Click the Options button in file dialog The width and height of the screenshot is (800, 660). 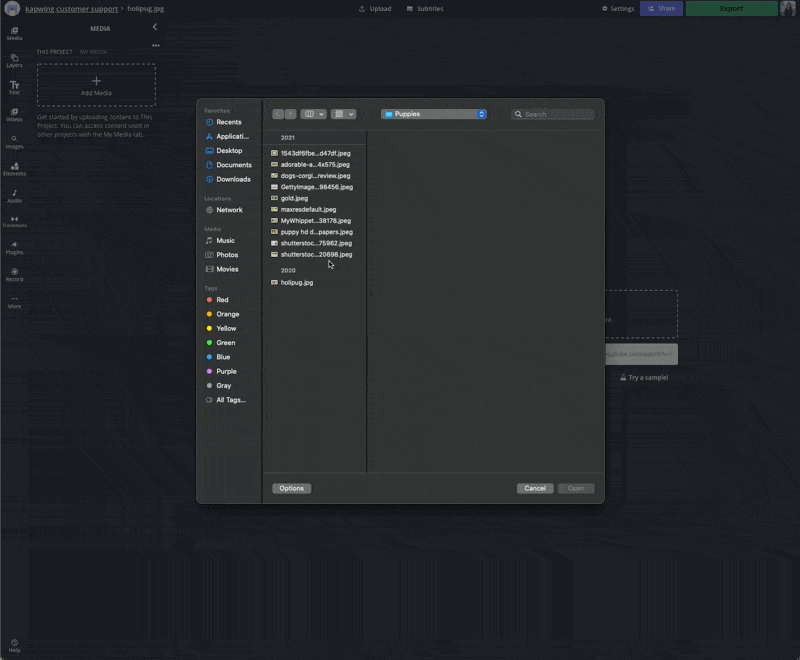click(x=291, y=488)
